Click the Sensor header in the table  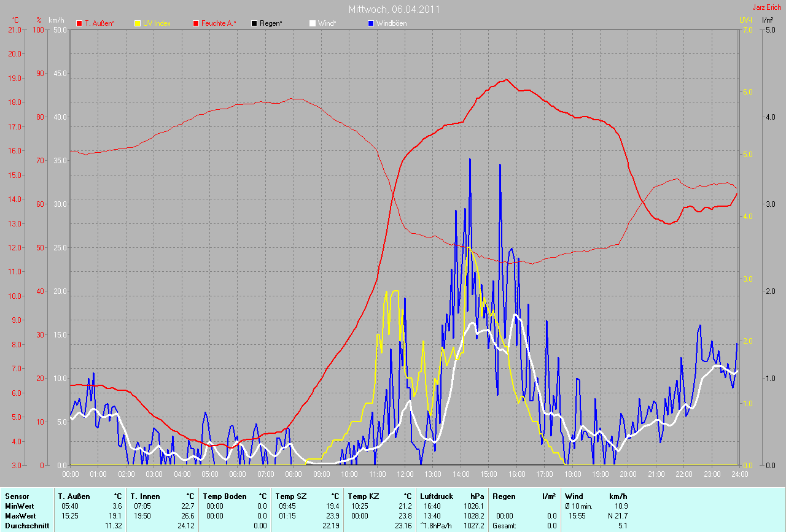click(x=17, y=496)
